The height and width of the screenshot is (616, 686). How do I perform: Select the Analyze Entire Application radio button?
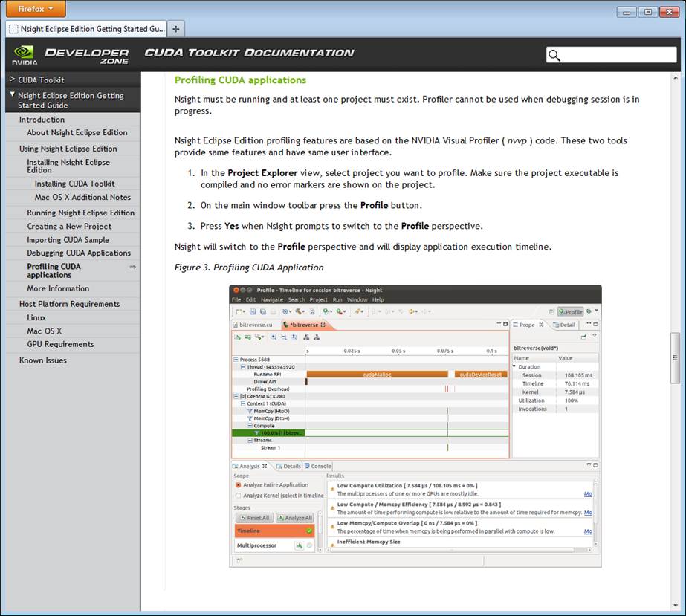237,485
